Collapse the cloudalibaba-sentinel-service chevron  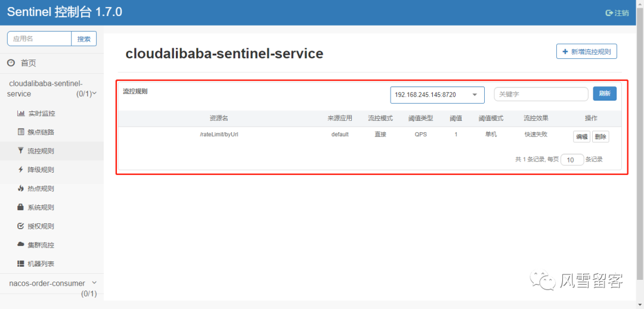[94, 93]
